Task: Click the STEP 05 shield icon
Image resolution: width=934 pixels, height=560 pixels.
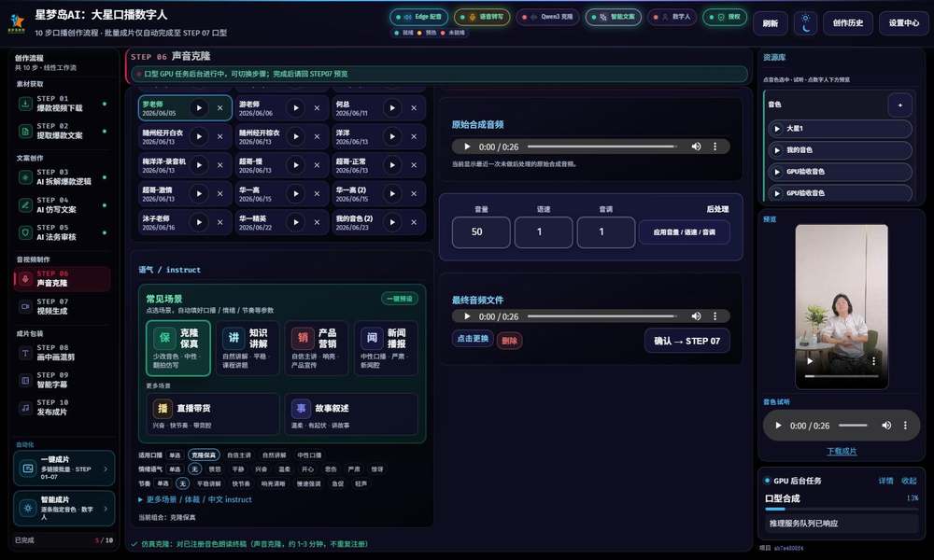Action: point(25,232)
